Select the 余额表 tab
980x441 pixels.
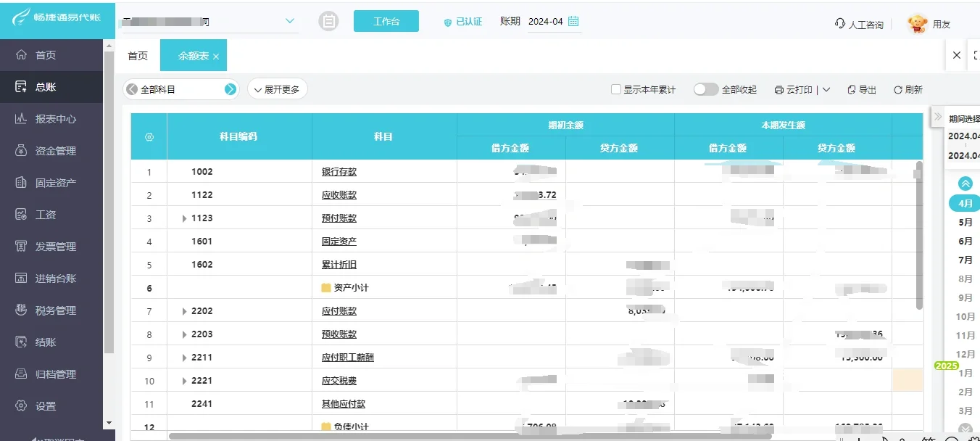(188, 55)
